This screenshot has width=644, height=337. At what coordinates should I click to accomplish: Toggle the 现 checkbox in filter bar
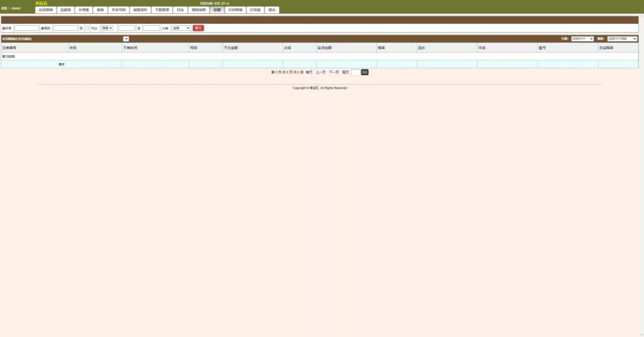[87, 28]
